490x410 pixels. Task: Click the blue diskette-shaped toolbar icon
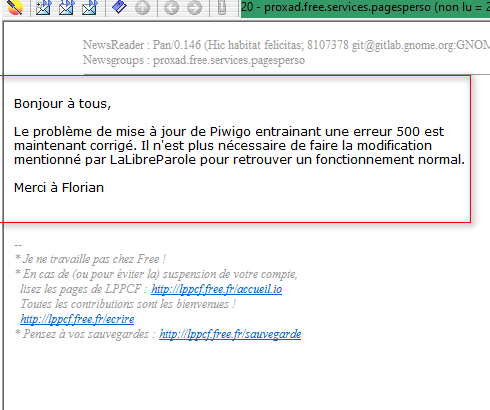pos(119,7)
